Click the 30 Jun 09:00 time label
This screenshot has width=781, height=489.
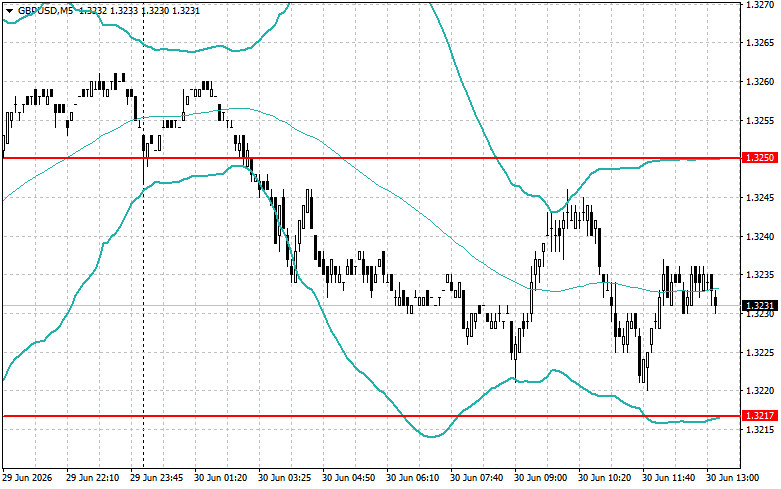click(x=541, y=478)
